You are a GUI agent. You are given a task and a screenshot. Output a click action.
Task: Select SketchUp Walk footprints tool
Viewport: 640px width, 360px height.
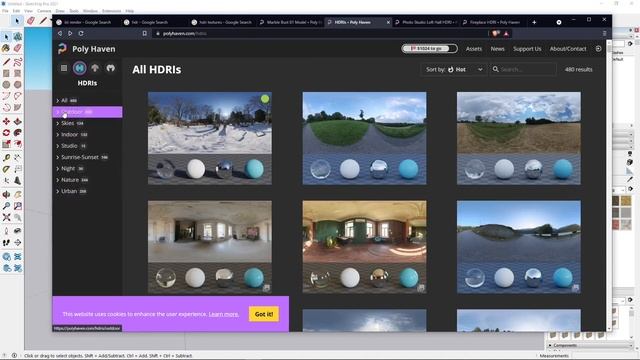[6, 242]
